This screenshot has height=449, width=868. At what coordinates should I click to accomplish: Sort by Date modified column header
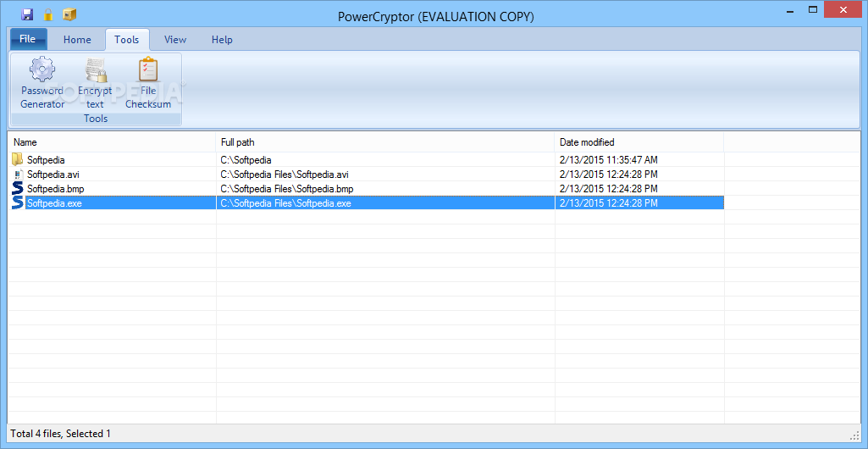[639, 142]
